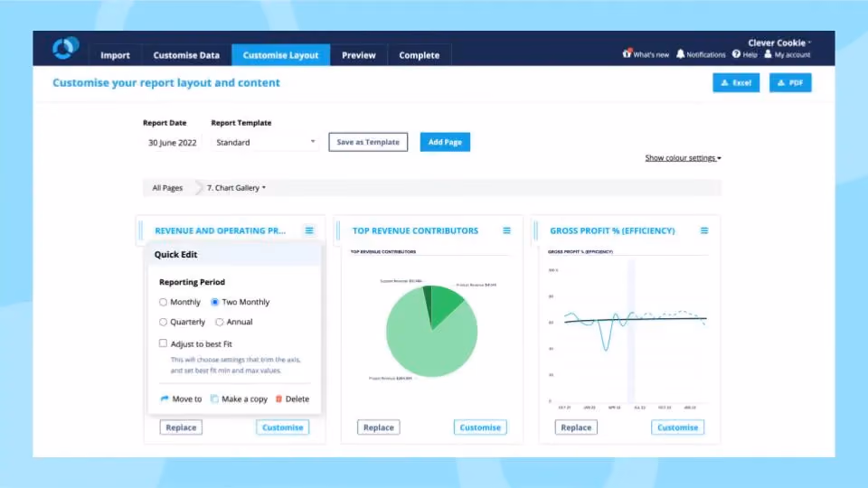Click the Gross Profit % line chart
This screenshot has height=488, width=868.
627,334
